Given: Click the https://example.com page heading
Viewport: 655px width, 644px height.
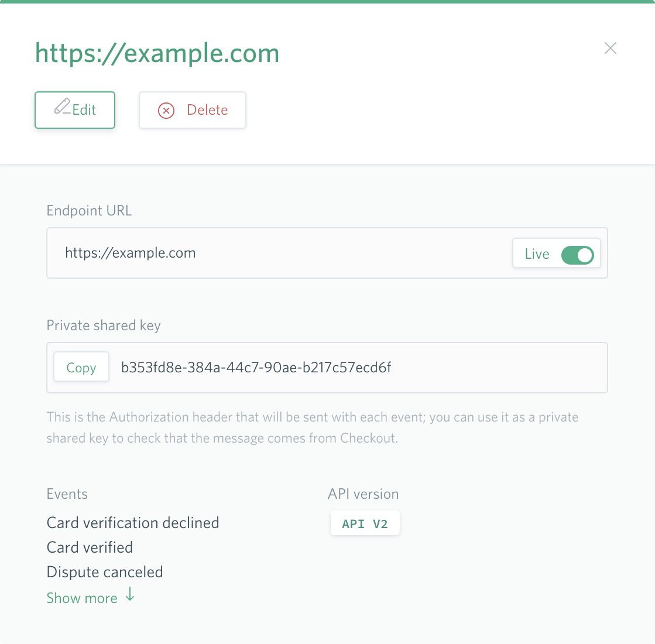Looking at the screenshot, I should 157,53.
